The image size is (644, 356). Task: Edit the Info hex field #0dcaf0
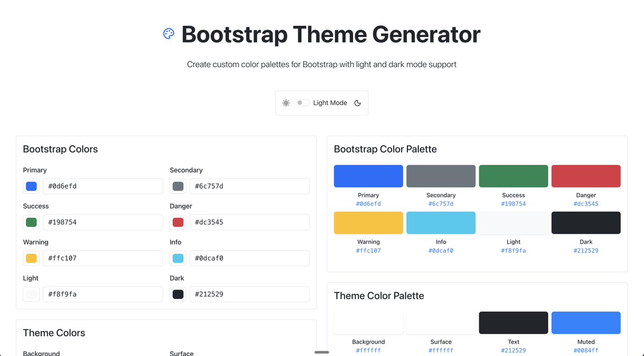(250, 258)
